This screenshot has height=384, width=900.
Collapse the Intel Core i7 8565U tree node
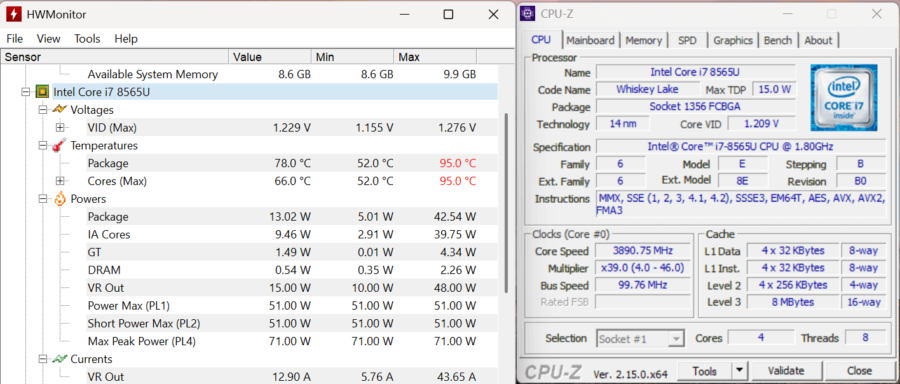point(25,92)
